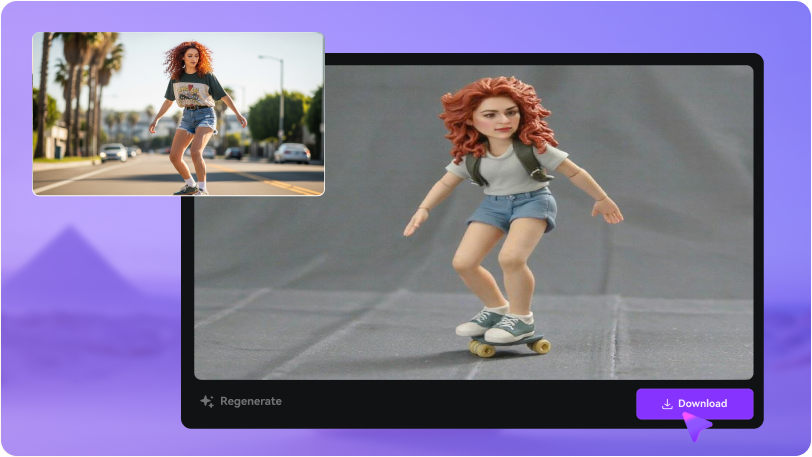Click the purple Download button
This screenshot has height=457, width=812.
coord(694,404)
